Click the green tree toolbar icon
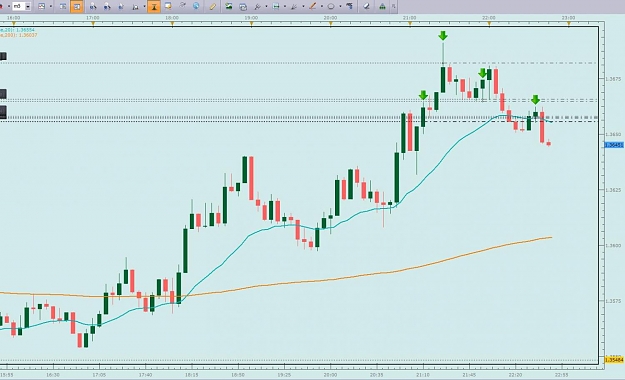The image size is (625, 380). pos(382,6)
